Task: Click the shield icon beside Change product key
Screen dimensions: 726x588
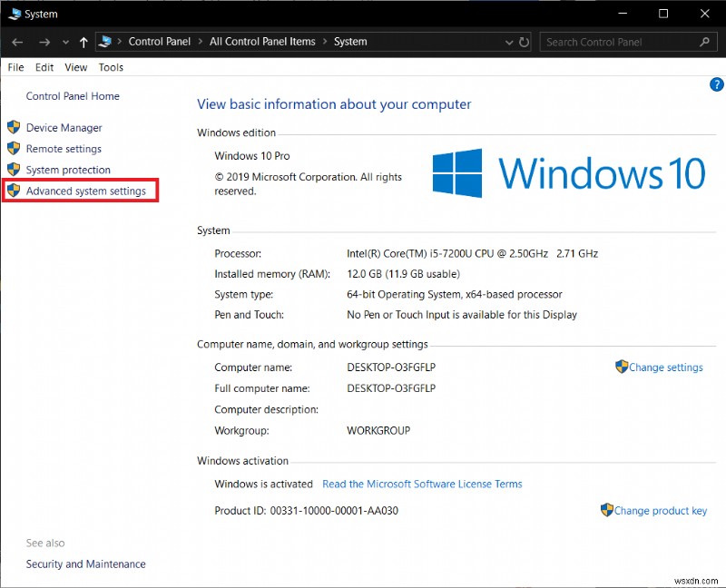Action: (x=606, y=510)
